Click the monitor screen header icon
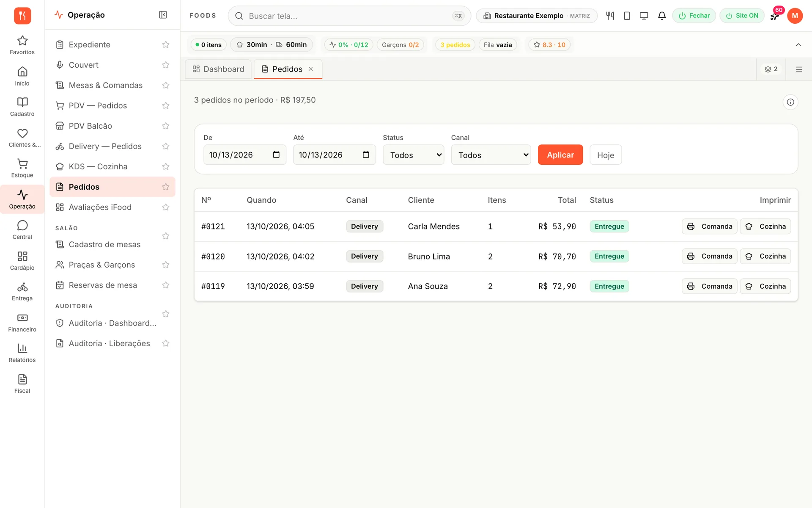This screenshot has width=812, height=508. [644, 16]
